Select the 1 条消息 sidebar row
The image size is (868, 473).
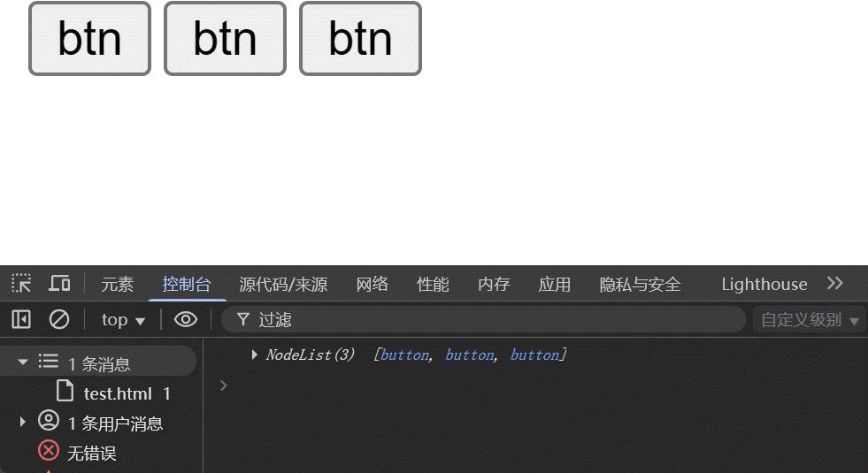point(98,362)
